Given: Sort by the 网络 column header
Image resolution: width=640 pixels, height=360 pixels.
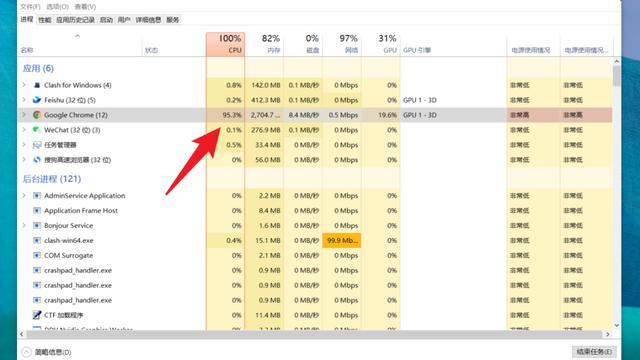Looking at the screenshot, I should 342,44.
